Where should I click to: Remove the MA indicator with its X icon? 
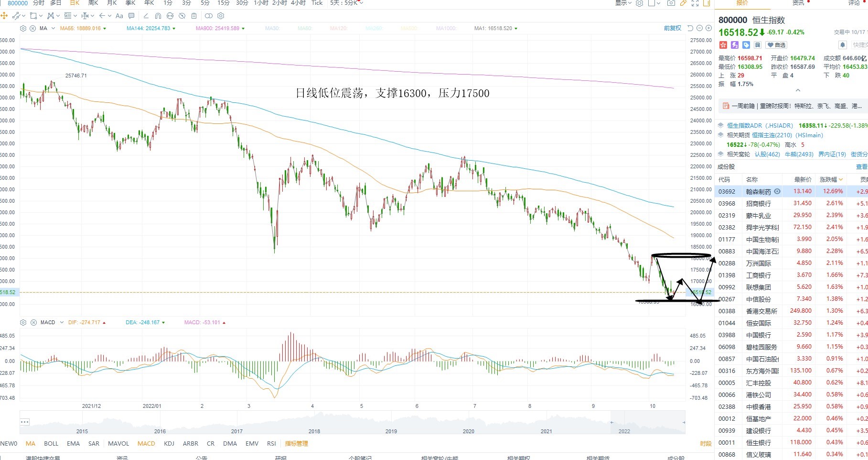pyautogui.click(x=32, y=28)
